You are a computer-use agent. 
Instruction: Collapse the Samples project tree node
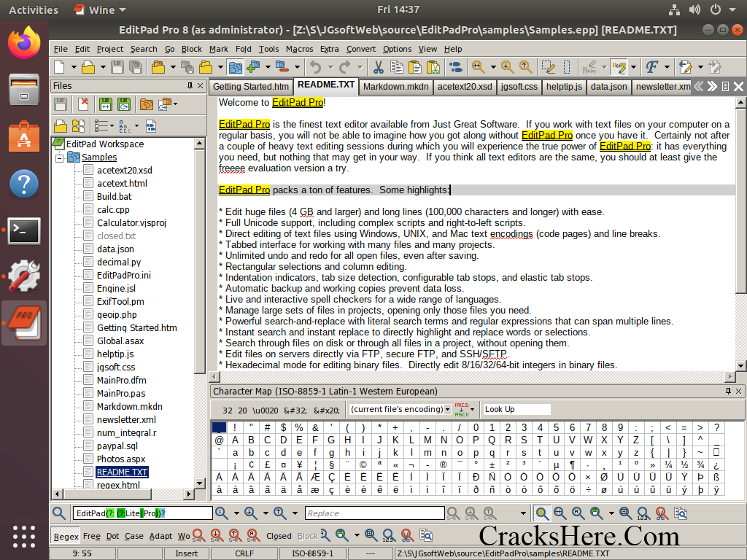[x=60, y=157]
